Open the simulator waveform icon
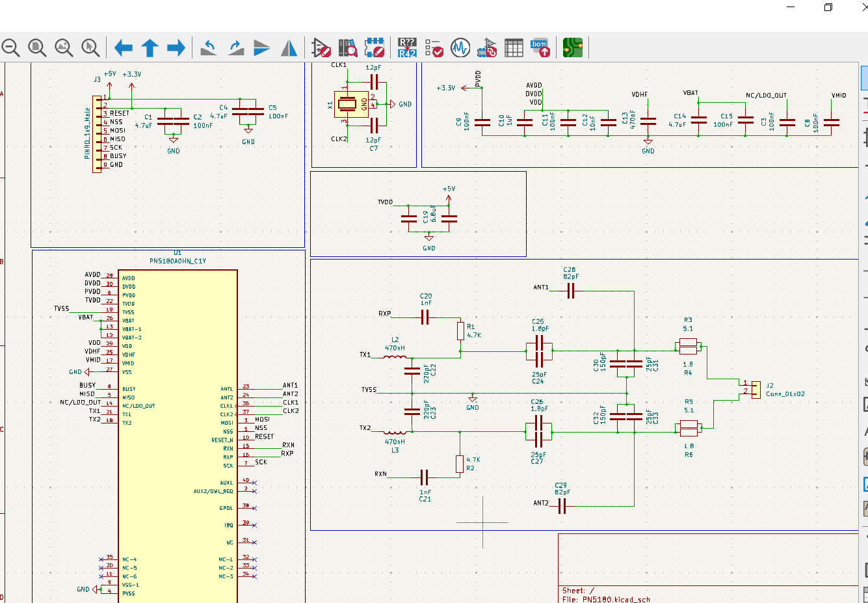868x603 pixels. click(x=460, y=47)
